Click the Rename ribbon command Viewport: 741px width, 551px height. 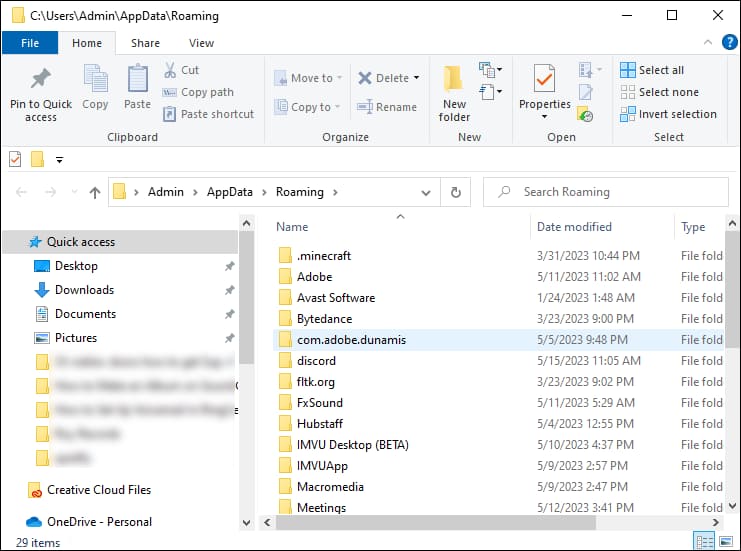[x=387, y=107]
